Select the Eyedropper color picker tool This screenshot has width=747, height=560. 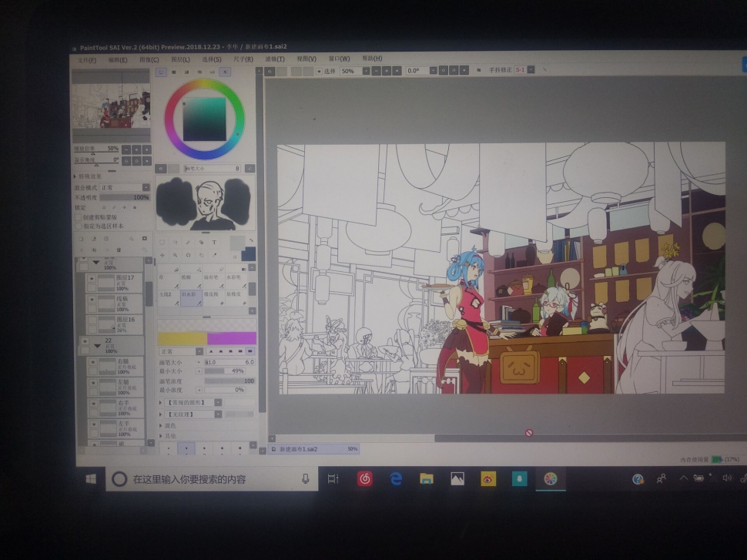214,256
